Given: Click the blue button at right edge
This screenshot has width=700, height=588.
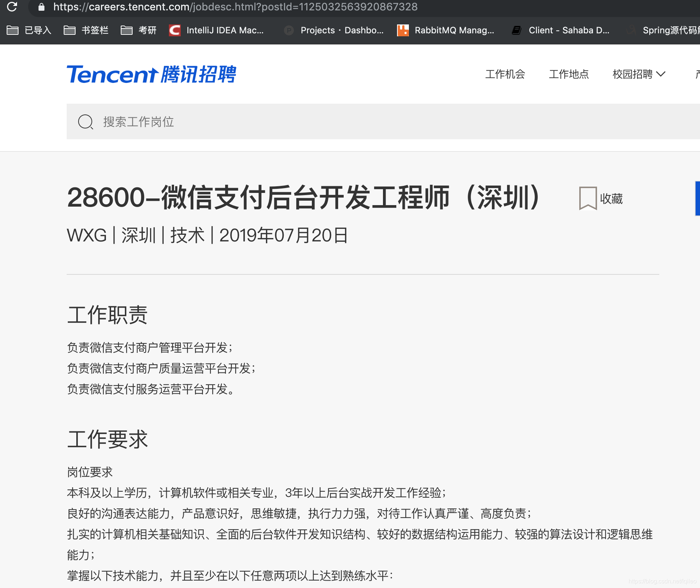Looking at the screenshot, I should click(x=697, y=198).
